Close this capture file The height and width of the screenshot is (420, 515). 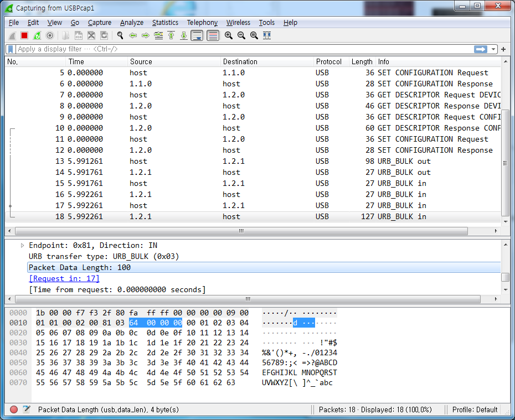[x=91, y=35]
